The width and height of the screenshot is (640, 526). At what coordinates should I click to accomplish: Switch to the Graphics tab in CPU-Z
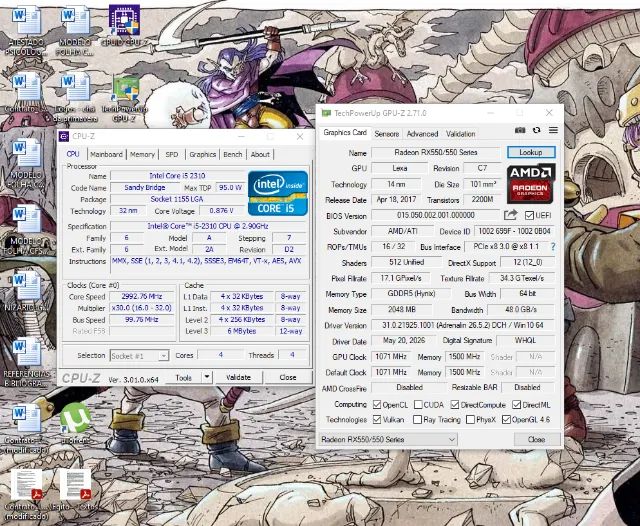click(x=202, y=154)
